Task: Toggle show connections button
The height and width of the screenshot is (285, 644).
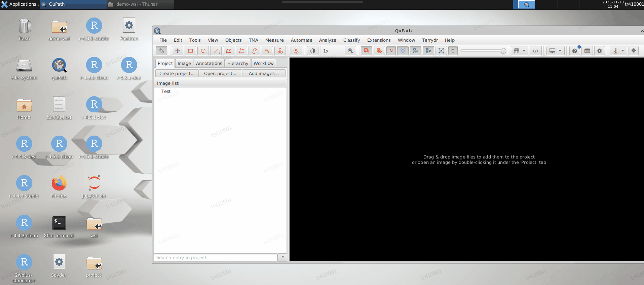Action: click(441, 51)
